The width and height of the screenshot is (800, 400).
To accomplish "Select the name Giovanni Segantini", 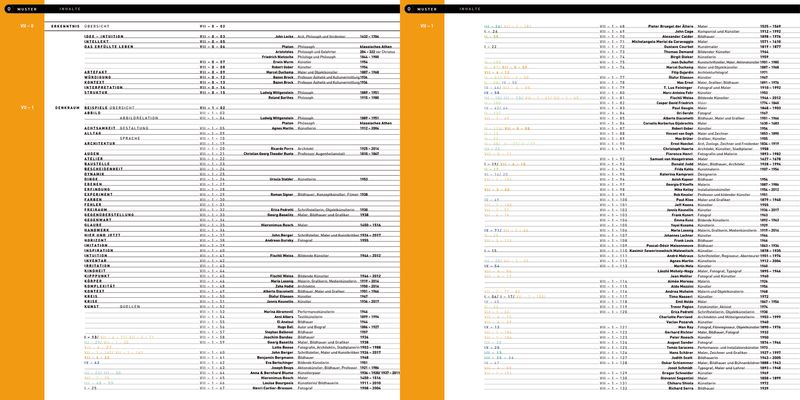I will click(x=678, y=378).
